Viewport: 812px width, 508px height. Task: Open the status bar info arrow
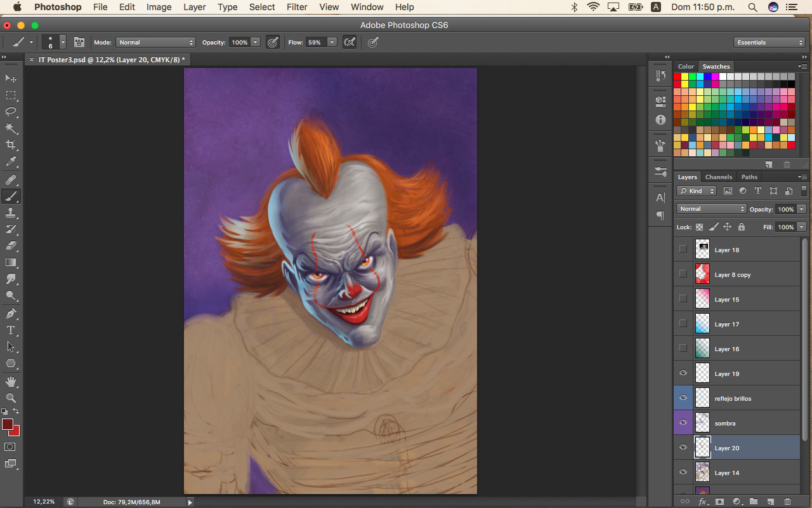pyautogui.click(x=190, y=502)
